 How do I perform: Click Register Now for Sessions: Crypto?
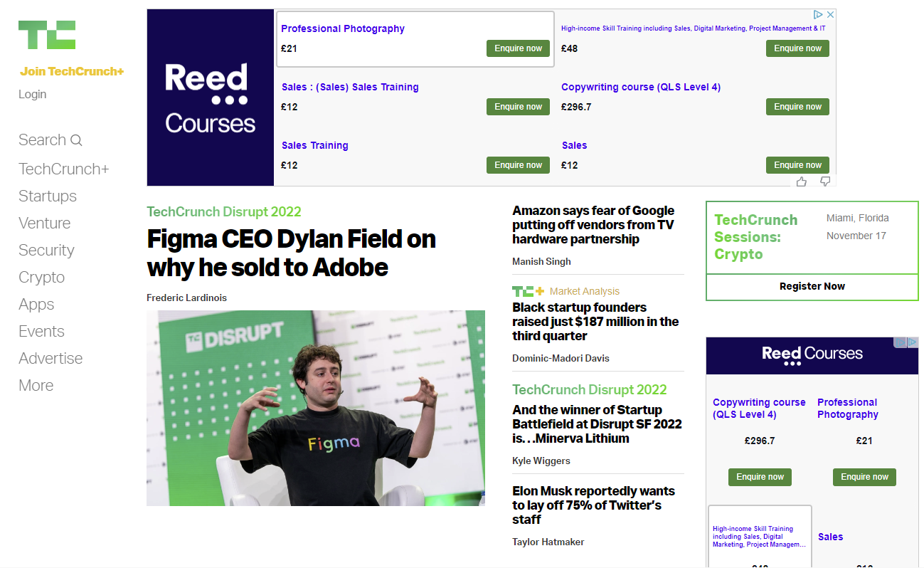tap(812, 286)
